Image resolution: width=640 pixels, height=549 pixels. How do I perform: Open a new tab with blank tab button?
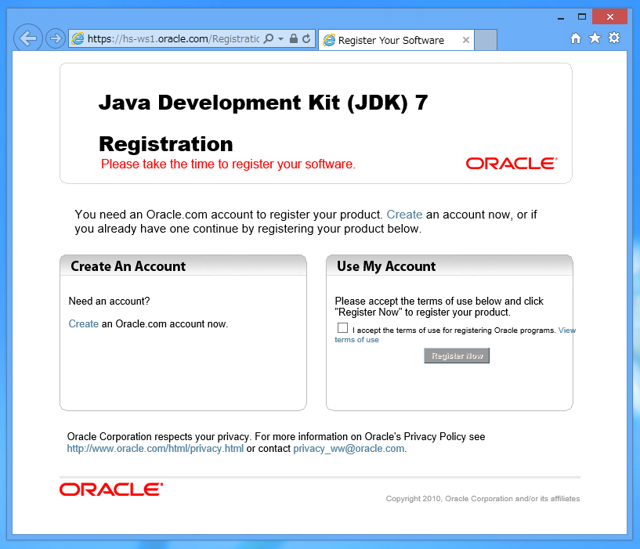(486, 40)
